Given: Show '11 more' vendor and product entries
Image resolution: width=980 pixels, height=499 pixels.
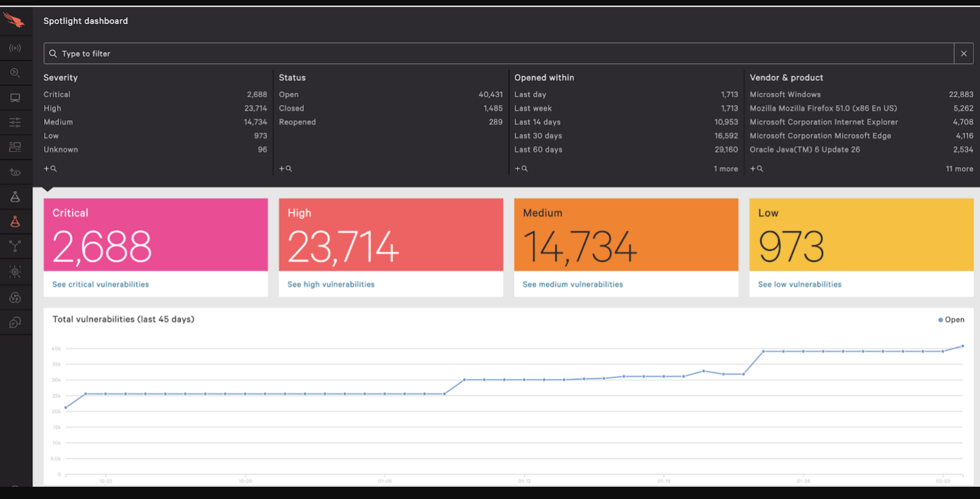Looking at the screenshot, I should pos(959,169).
